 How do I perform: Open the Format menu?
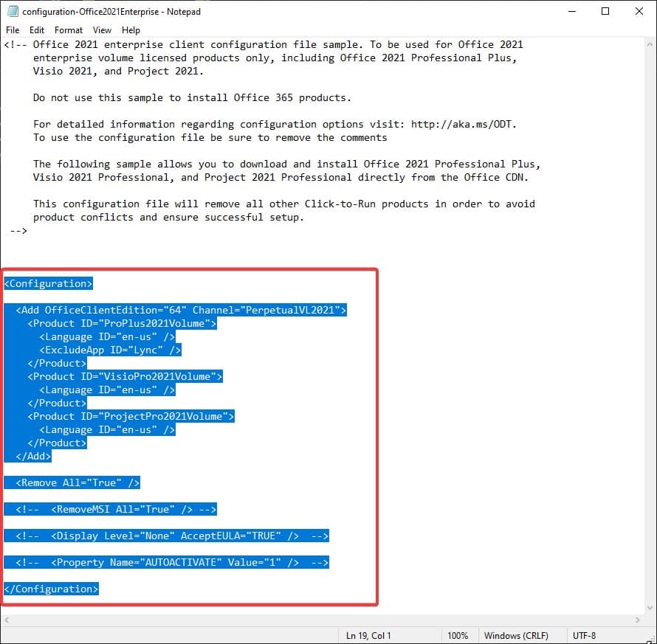(69, 30)
